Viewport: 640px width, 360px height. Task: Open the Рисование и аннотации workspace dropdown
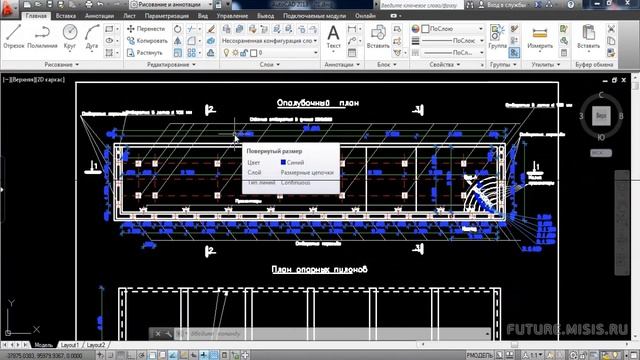171,4
